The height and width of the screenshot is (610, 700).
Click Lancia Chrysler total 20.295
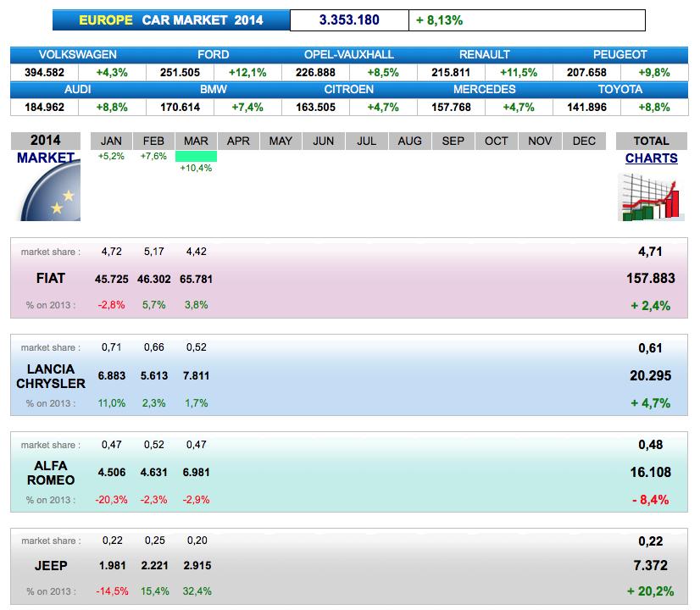pos(651,375)
